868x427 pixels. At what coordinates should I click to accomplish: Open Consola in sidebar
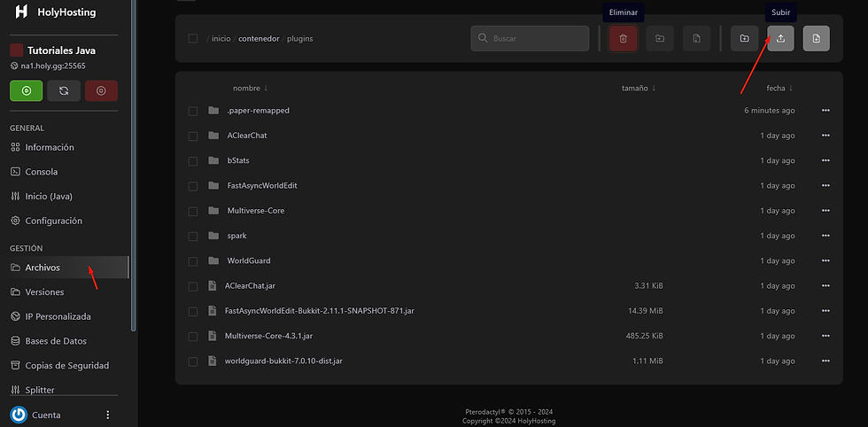[x=41, y=172]
